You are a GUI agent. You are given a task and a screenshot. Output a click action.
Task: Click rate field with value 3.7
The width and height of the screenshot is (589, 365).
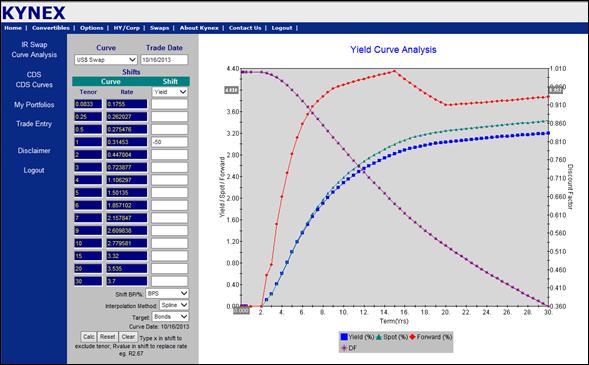(x=127, y=281)
